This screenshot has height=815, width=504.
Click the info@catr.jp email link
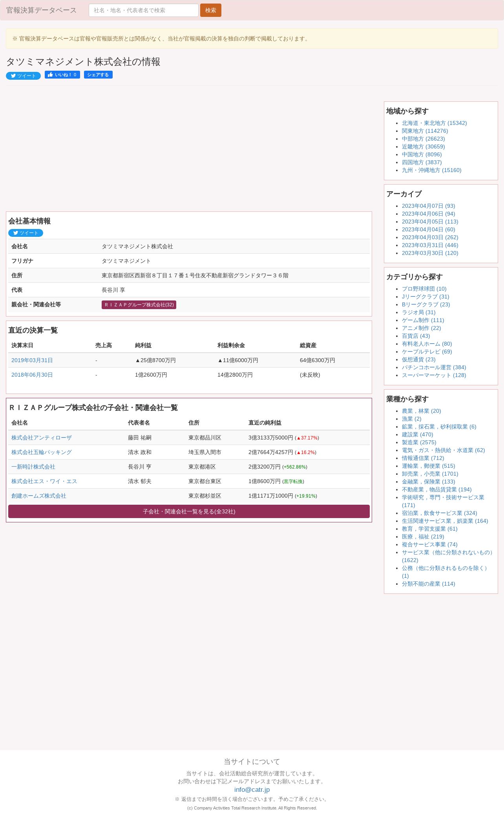pos(252,789)
